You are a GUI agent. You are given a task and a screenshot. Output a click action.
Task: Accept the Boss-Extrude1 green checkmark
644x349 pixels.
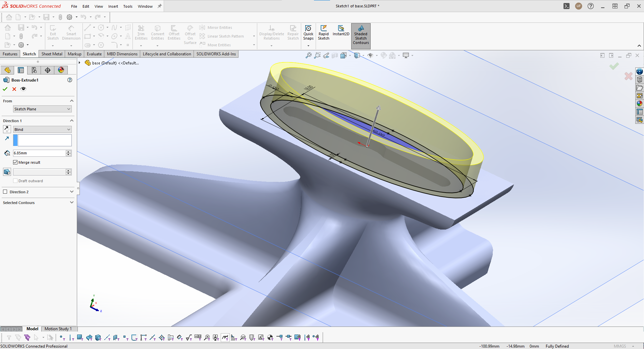(5, 89)
